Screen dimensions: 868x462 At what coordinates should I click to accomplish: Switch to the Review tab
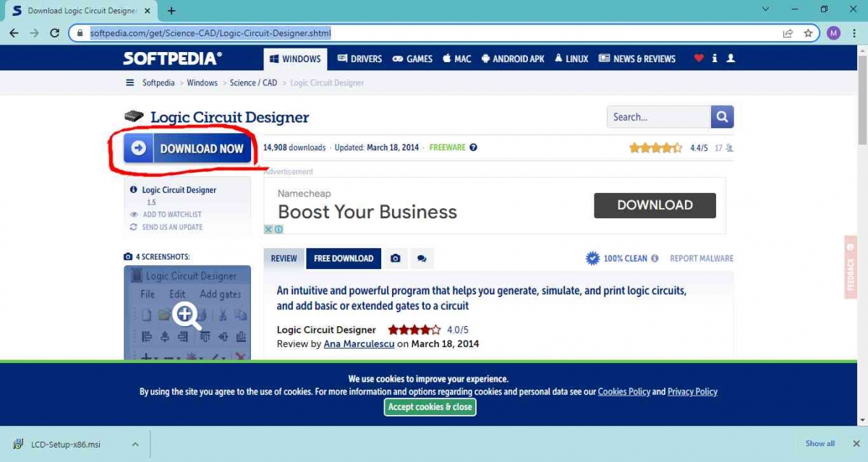click(284, 258)
